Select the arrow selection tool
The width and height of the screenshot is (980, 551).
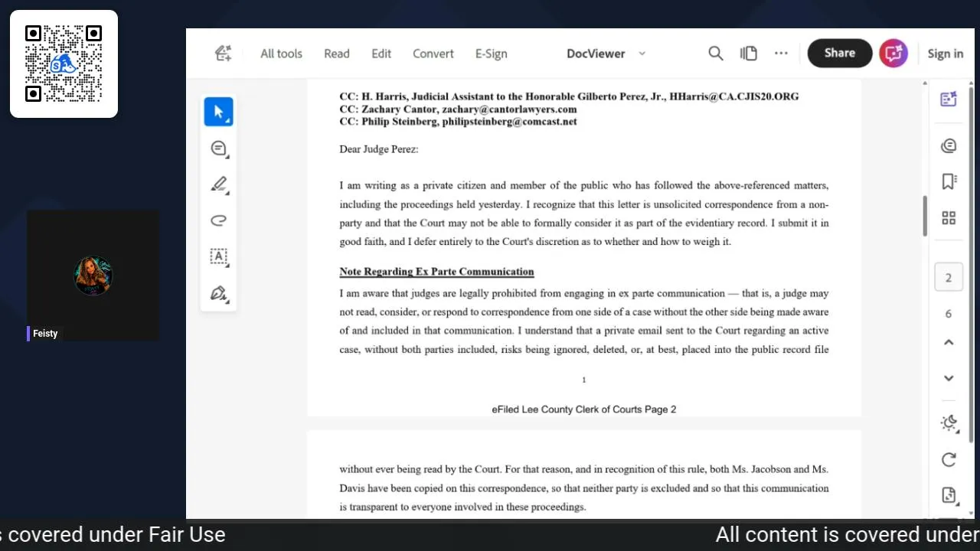tap(219, 112)
